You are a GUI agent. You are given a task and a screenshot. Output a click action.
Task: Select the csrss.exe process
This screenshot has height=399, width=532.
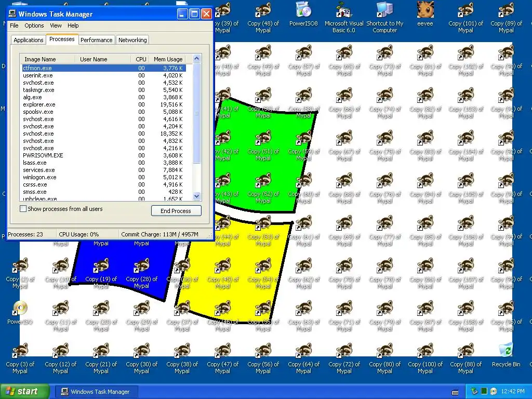click(104, 184)
